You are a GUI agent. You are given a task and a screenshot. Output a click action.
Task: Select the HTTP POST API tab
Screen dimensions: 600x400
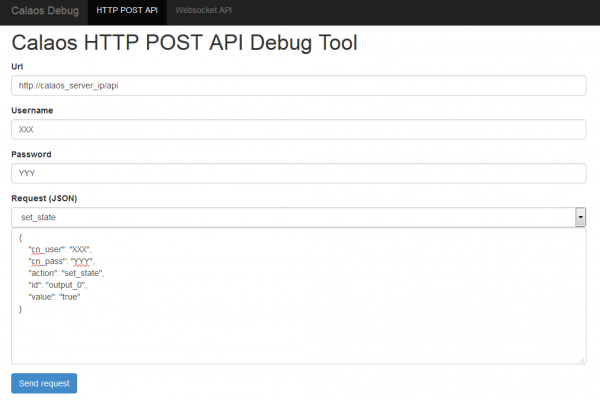coord(127,11)
